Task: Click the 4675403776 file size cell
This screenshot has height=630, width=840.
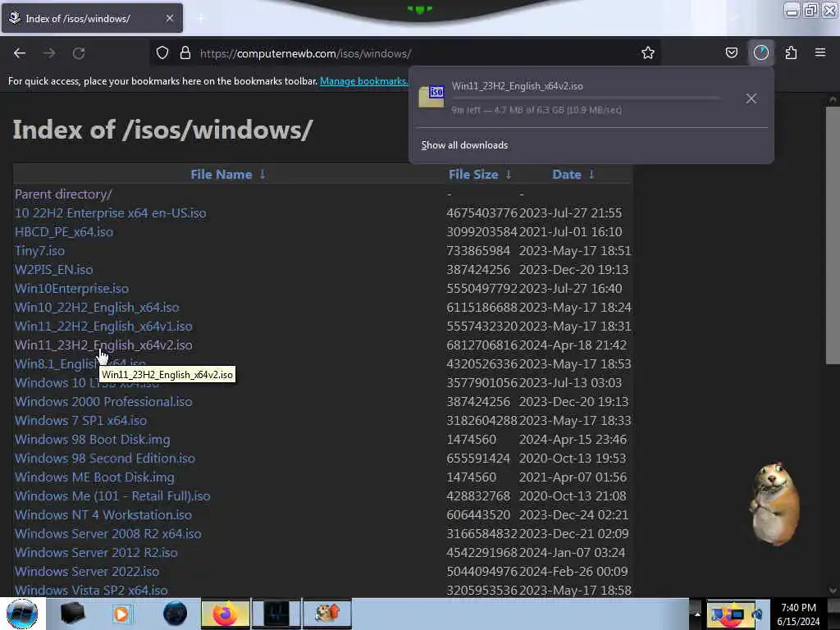Action: tap(482, 213)
